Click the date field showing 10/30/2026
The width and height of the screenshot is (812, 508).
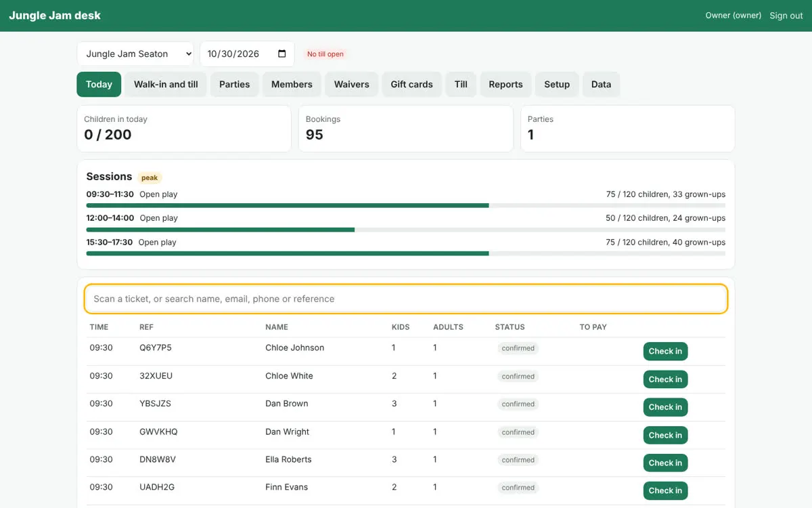[x=247, y=54]
